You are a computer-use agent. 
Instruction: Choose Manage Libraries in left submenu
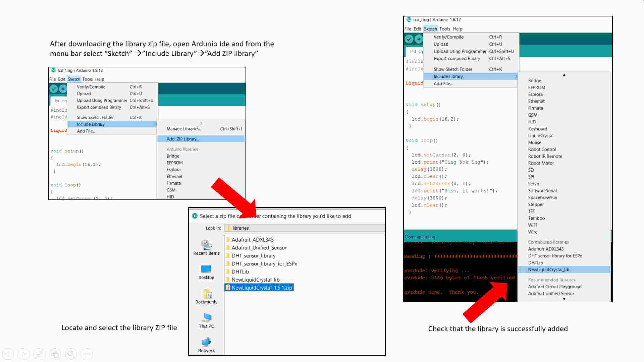point(201,129)
